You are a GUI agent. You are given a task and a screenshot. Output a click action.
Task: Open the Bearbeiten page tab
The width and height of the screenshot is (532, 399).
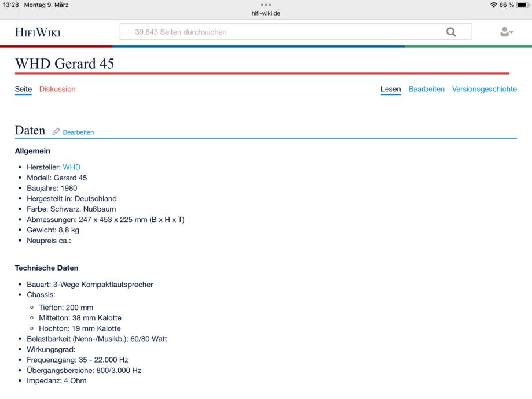[426, 89]
